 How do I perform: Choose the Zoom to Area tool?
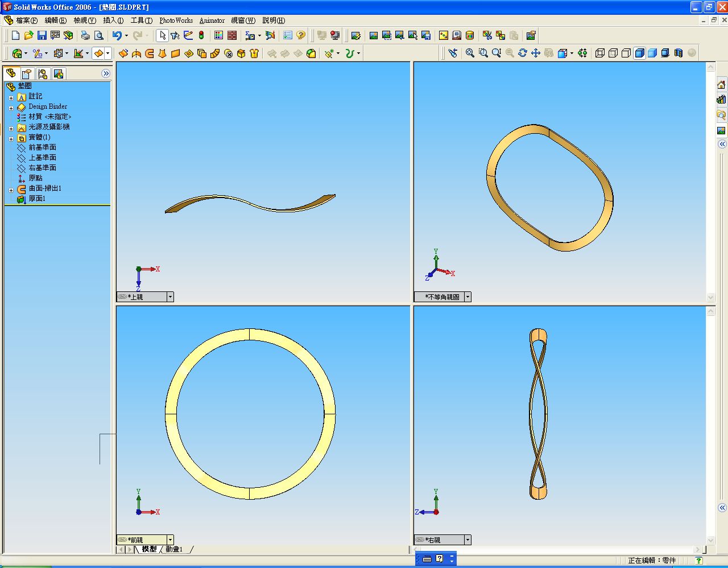[x=483, y=53]
